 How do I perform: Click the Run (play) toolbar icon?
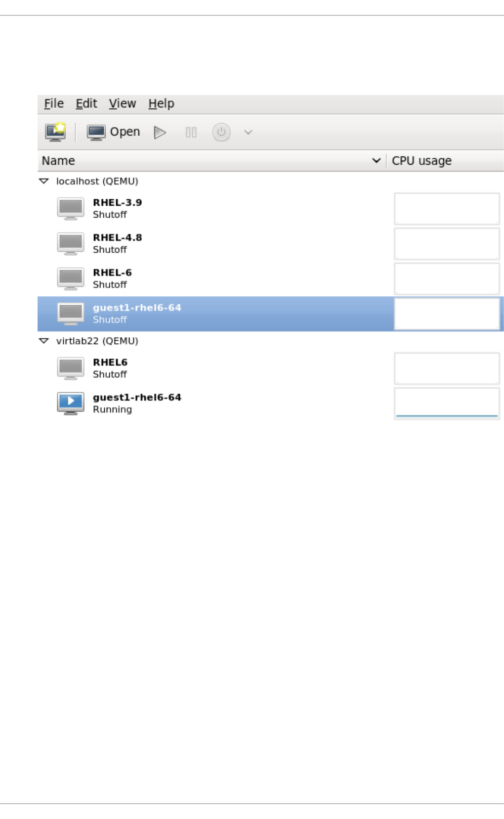[x=160, y=132]
